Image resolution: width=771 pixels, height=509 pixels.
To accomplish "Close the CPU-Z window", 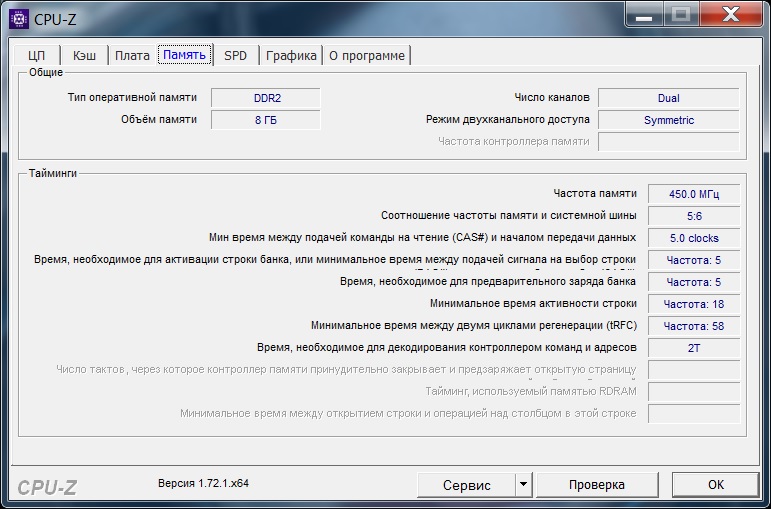I will (731, 15).
